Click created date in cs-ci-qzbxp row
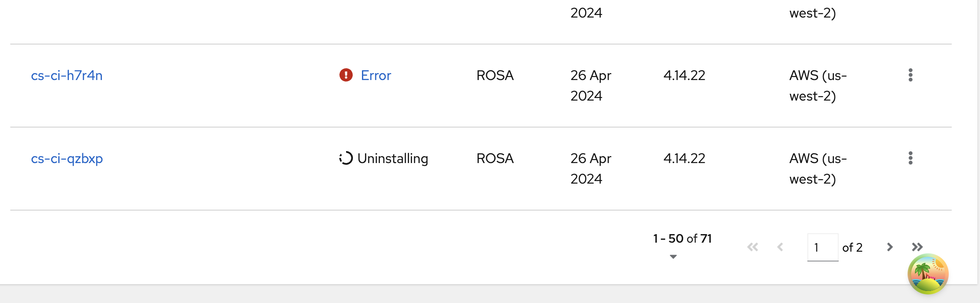This screenshot has height=303, width=980. (x=590, y=169)
